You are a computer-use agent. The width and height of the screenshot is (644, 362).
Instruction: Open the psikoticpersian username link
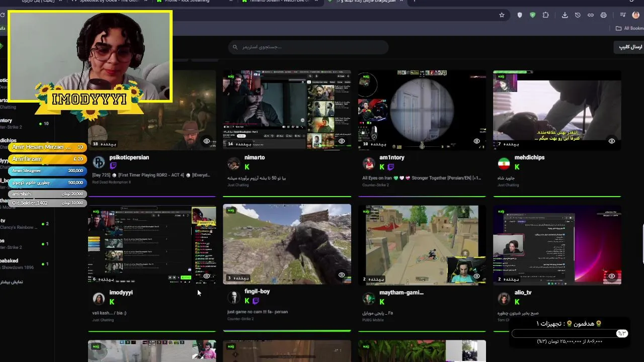[129, 157]
